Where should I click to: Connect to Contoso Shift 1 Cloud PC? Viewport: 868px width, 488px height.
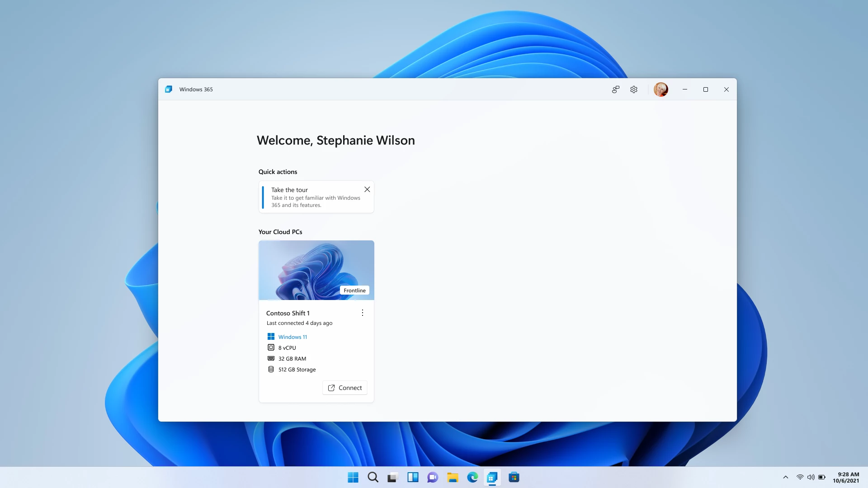(x=344, y=388)
